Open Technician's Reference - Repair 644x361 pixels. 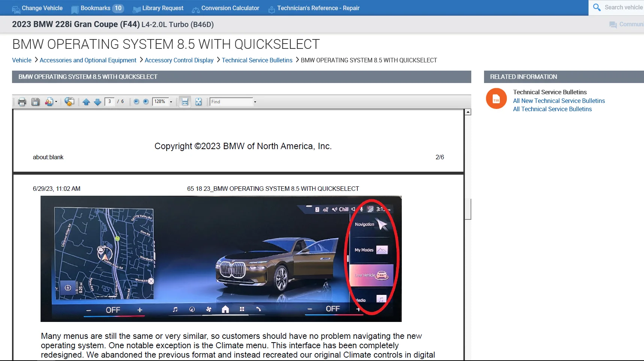(314, 8)
